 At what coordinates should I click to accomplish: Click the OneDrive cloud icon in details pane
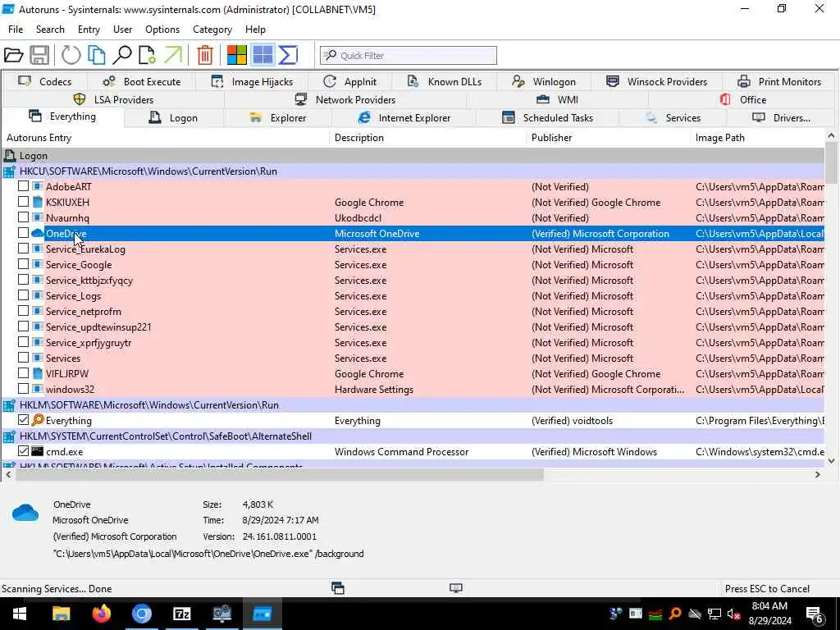[25, 513]
